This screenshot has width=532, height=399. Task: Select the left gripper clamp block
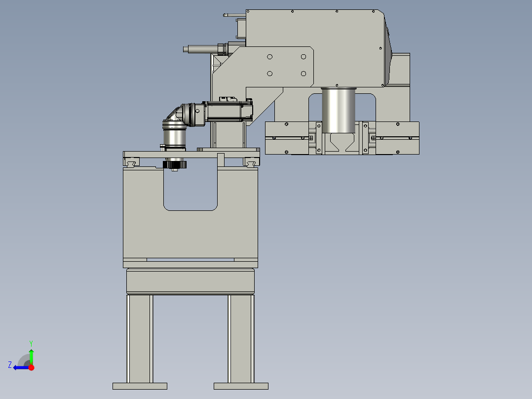click(x=287, y=138)
